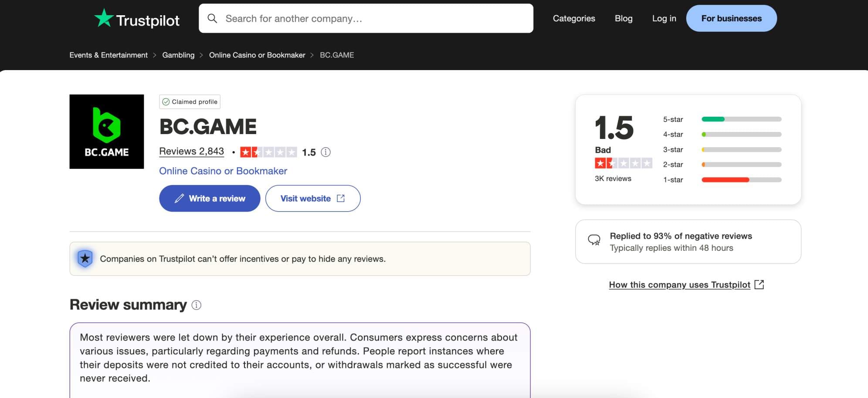Click external link icon beside company uses Trustpilot
This screenshot has width=868, height=398.
[x=759, y=284]
